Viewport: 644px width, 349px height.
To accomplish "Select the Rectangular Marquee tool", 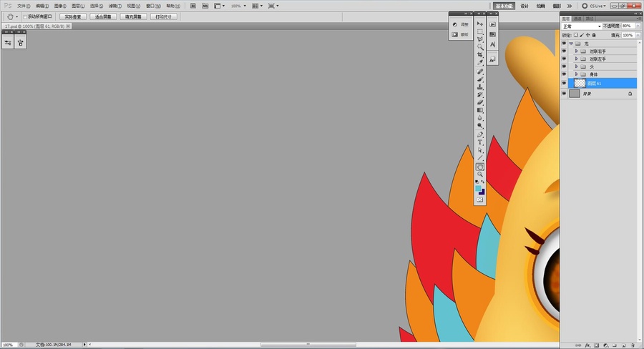I will (x=479, y=31).
